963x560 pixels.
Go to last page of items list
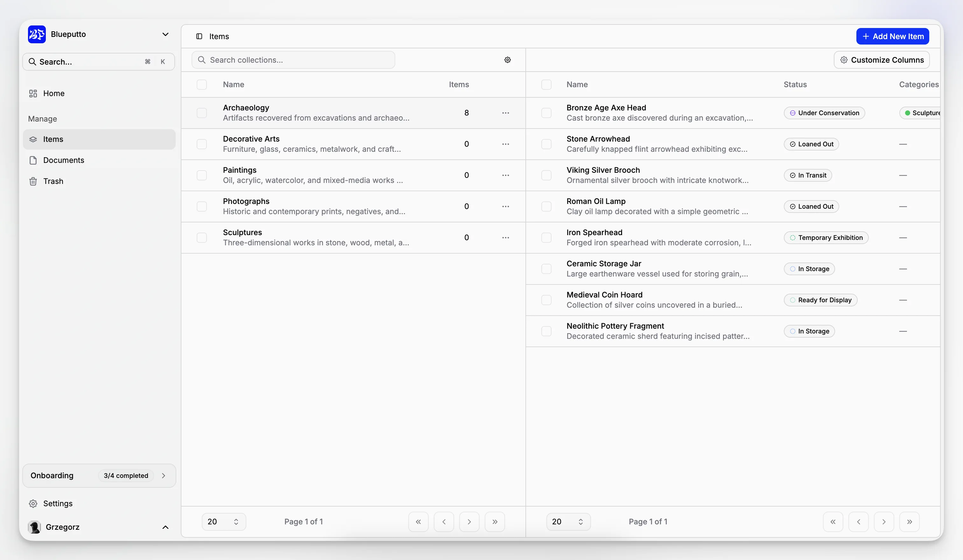(x=910, y=522)
